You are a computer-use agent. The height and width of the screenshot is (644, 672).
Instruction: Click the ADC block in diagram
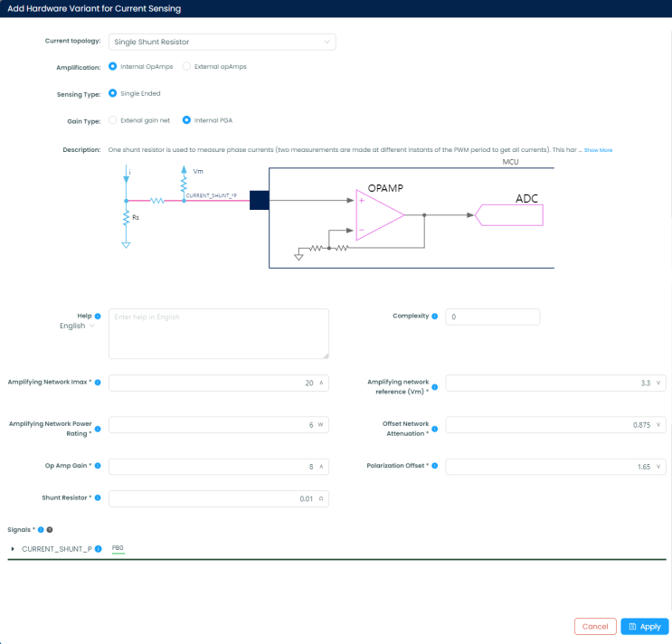pos(509,215)
